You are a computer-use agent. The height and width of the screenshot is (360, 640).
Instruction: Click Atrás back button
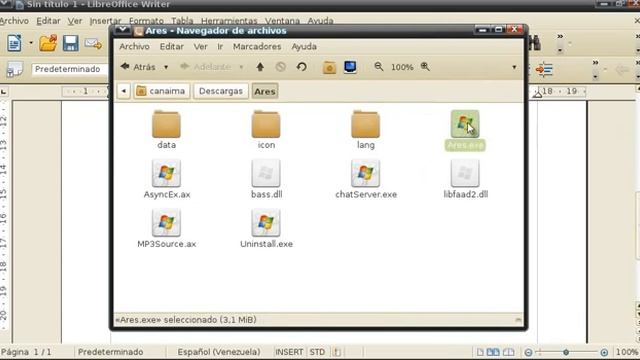[x=138, y=67]
